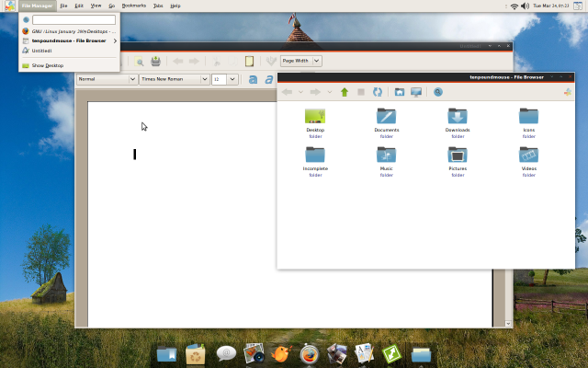Click the search field in window list popup

click(73, 19)
